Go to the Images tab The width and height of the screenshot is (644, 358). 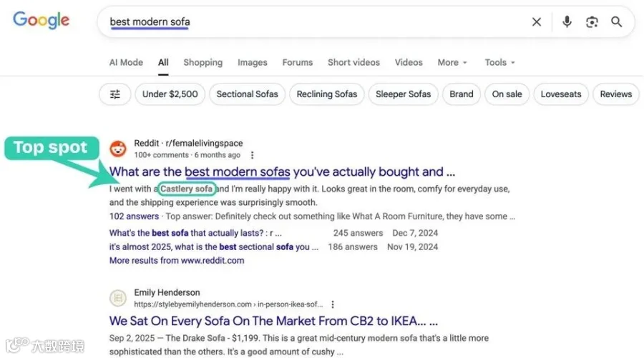[x=252, y=62]
